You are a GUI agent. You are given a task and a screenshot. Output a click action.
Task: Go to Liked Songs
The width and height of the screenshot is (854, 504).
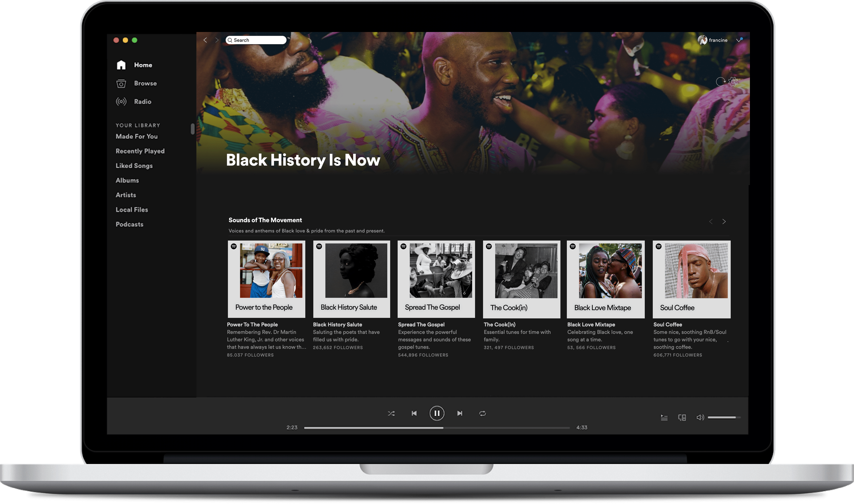134,166
